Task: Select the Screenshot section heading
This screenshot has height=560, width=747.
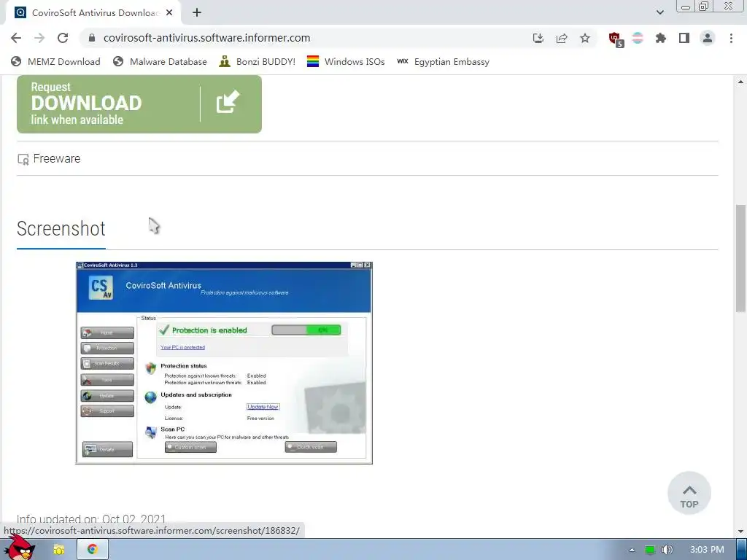Action: click(61, 228)
